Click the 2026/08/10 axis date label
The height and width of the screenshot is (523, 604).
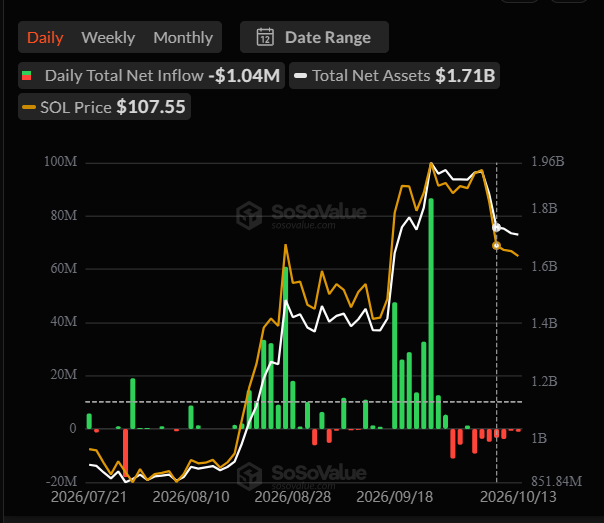click(191, 497)
